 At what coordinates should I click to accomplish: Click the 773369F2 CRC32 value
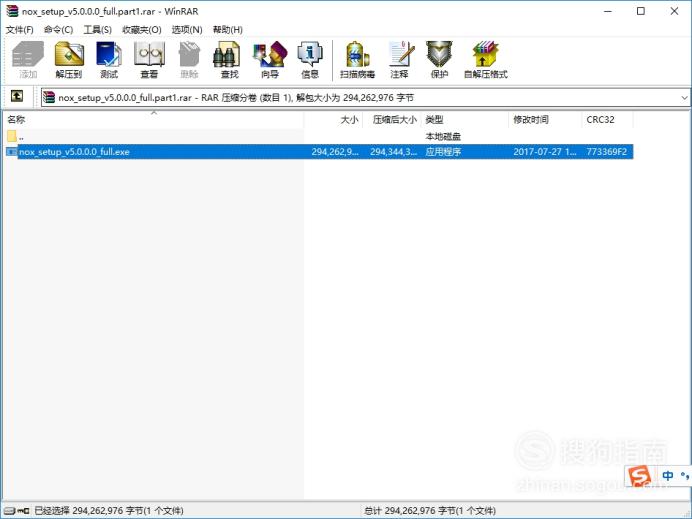(x=607, y=152)
